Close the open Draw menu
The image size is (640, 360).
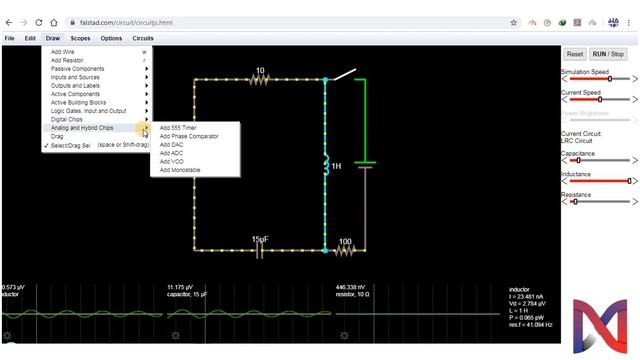(53, 38)
